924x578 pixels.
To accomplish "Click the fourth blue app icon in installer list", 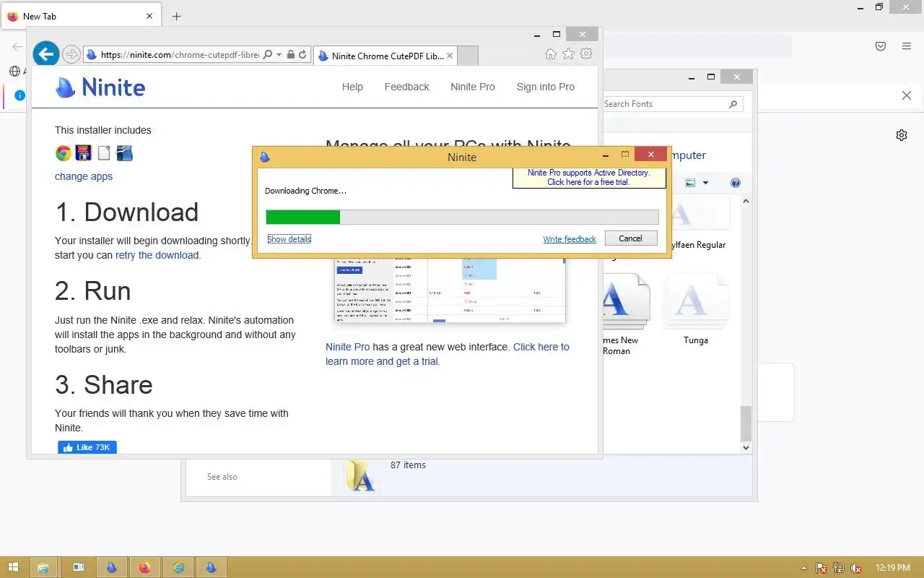I will (x=124, y=153).
